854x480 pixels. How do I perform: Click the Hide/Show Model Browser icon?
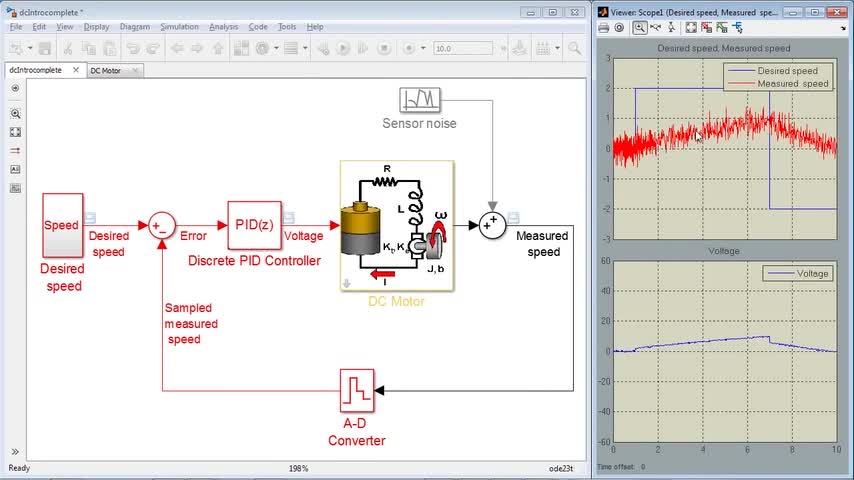(x=15, y=88)
